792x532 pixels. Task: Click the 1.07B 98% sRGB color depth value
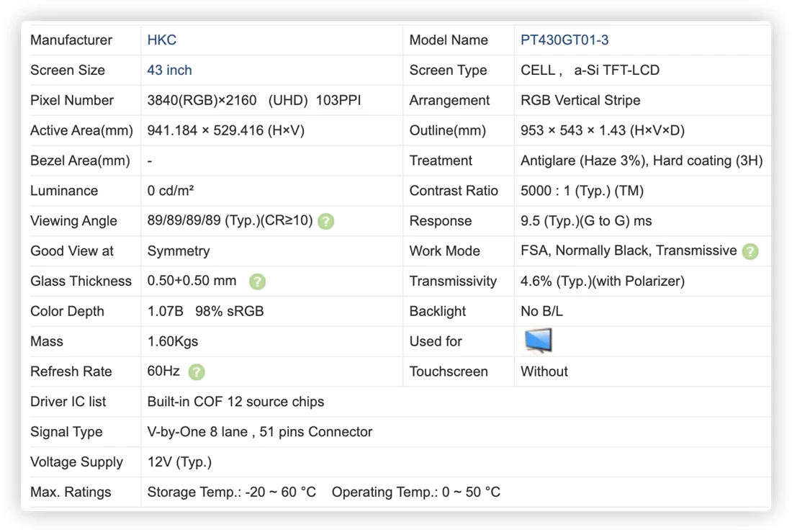[206, 311]
